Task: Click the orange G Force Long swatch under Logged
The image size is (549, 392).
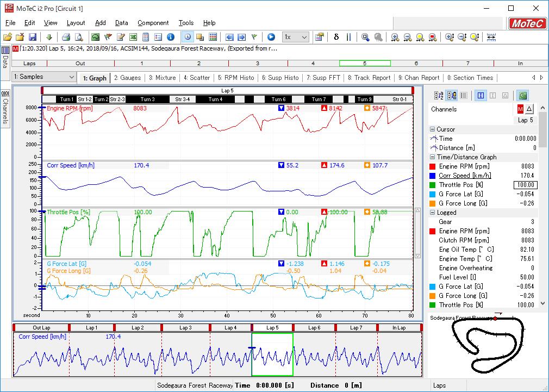Action: pyautogui.click(x=433, y=296)
